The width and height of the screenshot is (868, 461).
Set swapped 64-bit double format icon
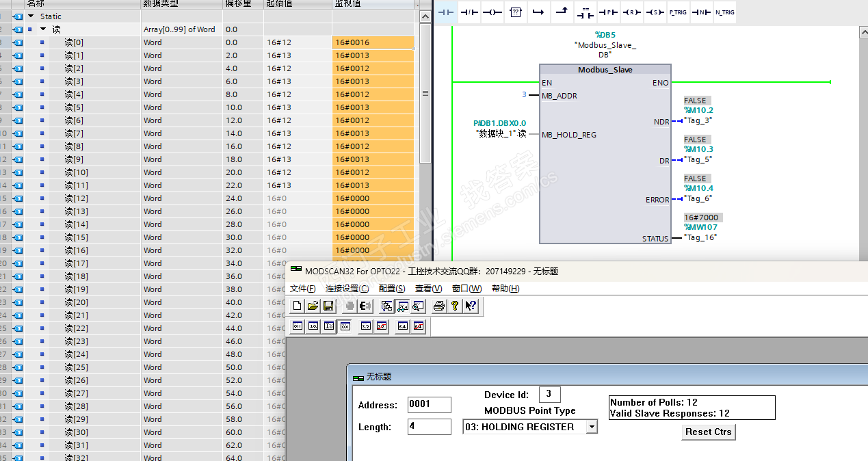coord(419,327)
